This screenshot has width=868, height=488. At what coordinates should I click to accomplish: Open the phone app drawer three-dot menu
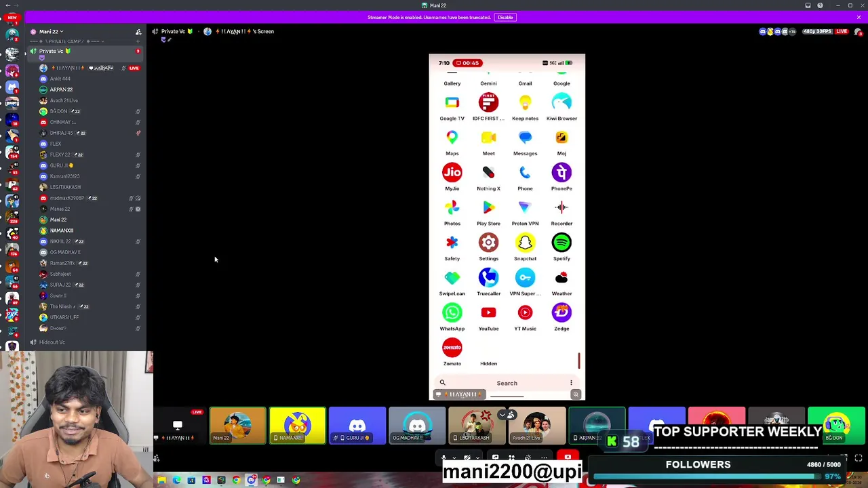[x=571, y=383]
